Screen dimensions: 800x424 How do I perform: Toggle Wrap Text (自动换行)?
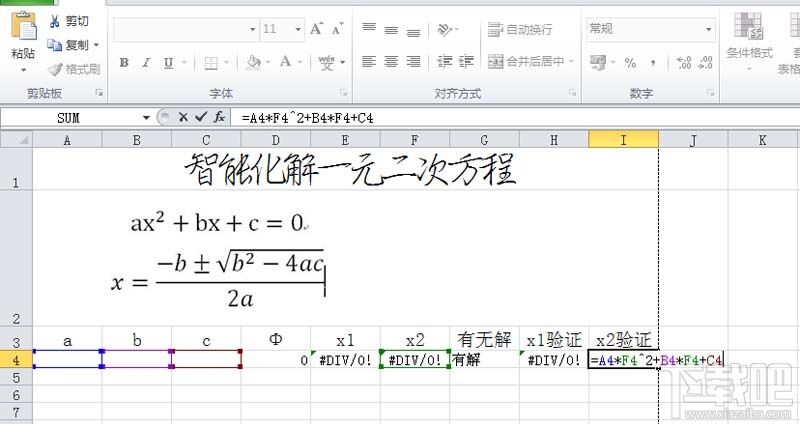click(520, 30)
